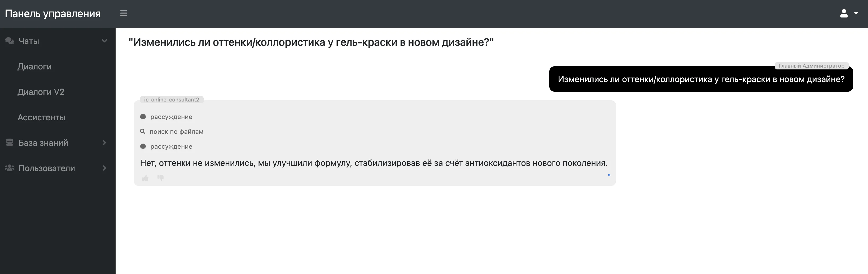The height and width of the screenshot is (274, 868).
Task: Open the Диалоги menu item
Action: pos(34,67)
